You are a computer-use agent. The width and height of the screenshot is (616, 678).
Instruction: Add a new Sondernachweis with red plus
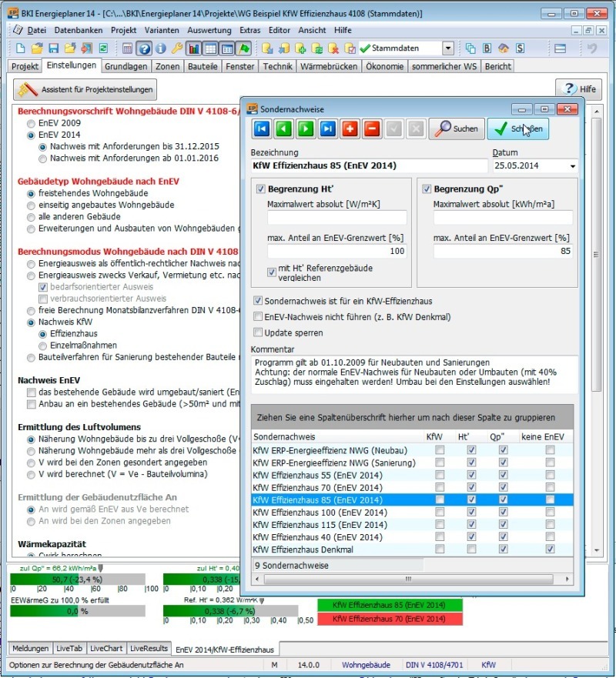pyautogui.click(x=350, y=129)
